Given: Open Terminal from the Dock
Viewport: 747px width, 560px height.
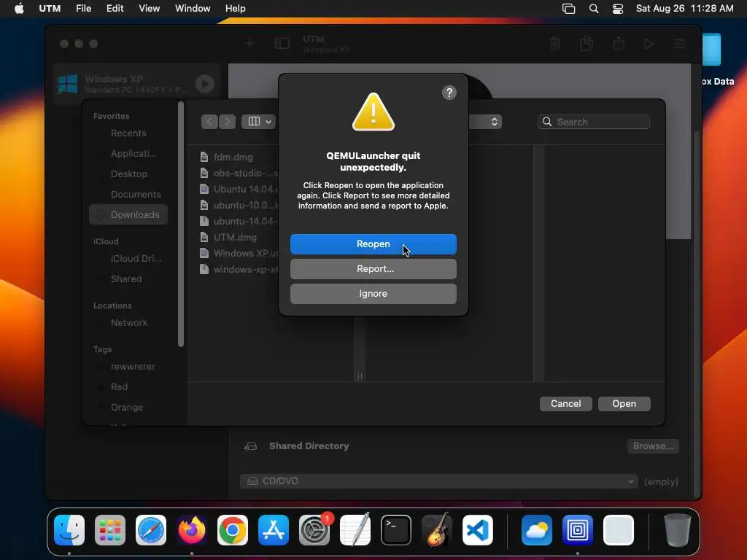Looking at the screenshot, I should [x=396, y=529].
